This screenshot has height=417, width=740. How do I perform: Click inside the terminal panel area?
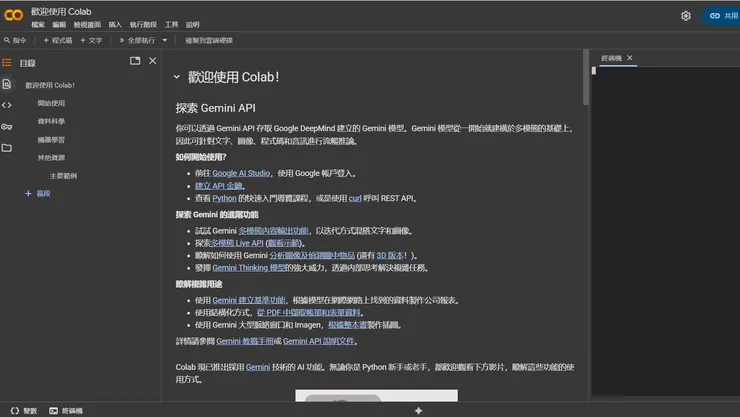click(x=665, y=231)
